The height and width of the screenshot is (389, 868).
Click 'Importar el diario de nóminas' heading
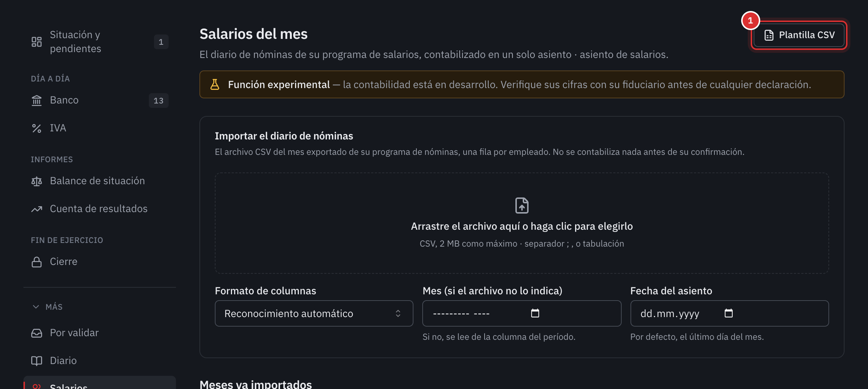click(284, 136)
